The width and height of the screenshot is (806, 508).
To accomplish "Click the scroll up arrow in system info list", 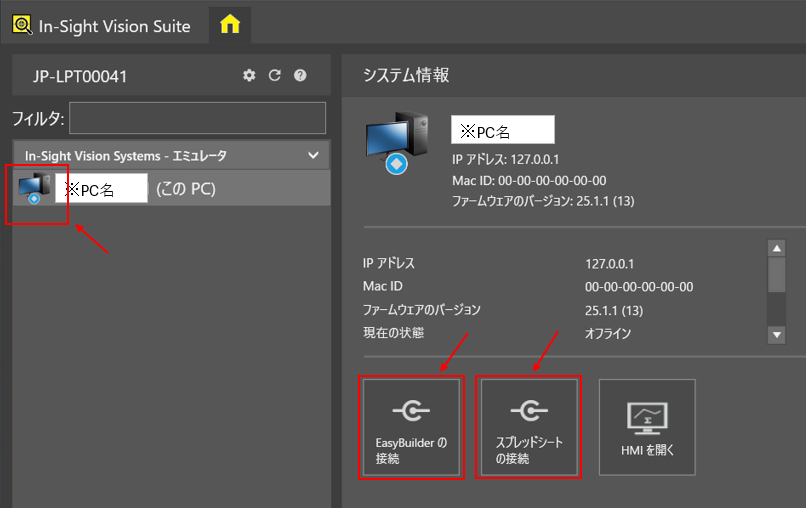I will [777, 248].
